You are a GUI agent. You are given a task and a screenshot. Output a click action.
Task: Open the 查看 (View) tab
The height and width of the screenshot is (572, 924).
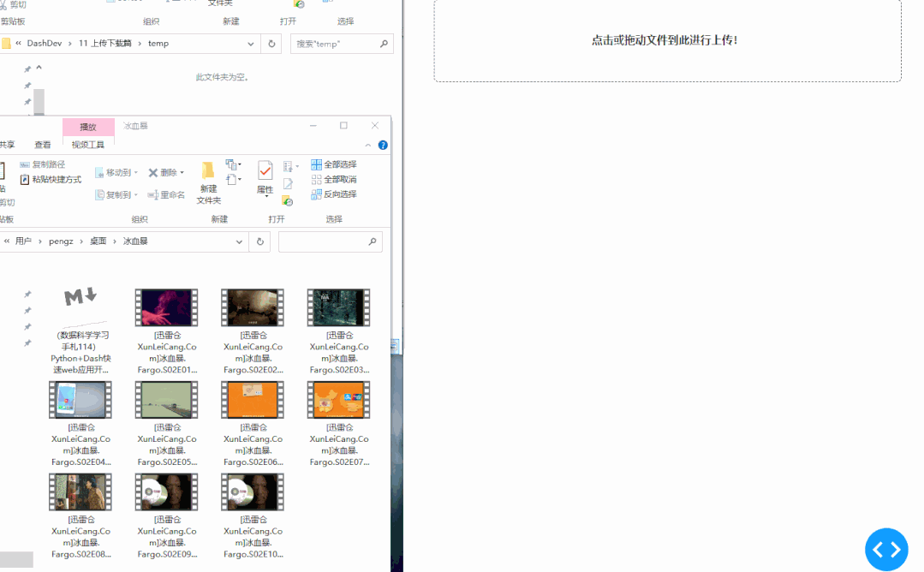pyautogui.click(x=43, y=145)
